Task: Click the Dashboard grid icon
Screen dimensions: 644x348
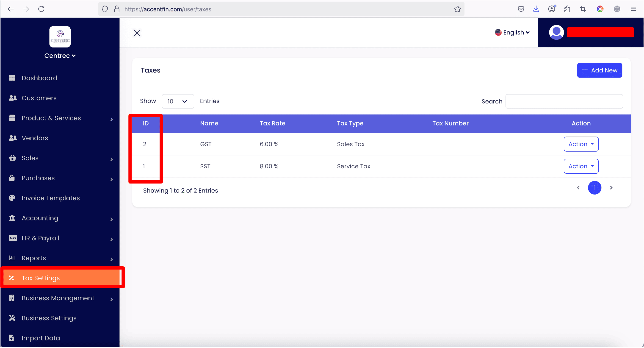Action: [x=12, y=78]
